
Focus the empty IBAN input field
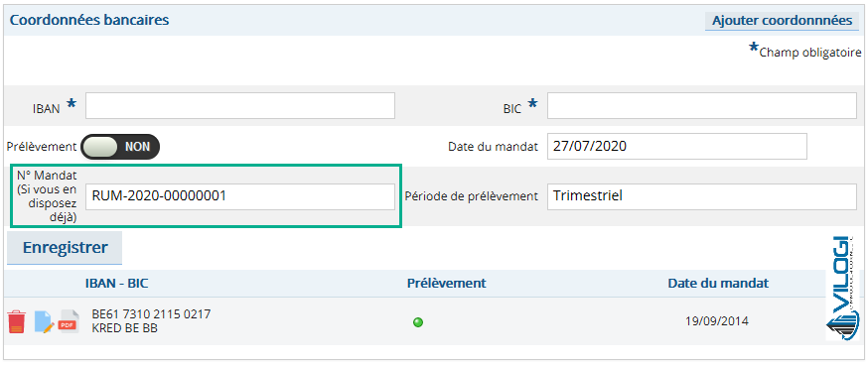[x=240, y=105]
